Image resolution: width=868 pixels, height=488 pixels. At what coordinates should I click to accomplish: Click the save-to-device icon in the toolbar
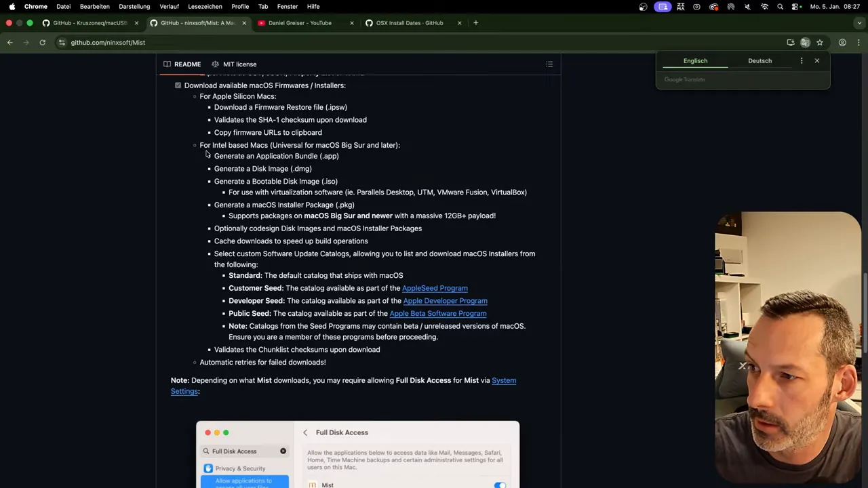coord(791,42)
